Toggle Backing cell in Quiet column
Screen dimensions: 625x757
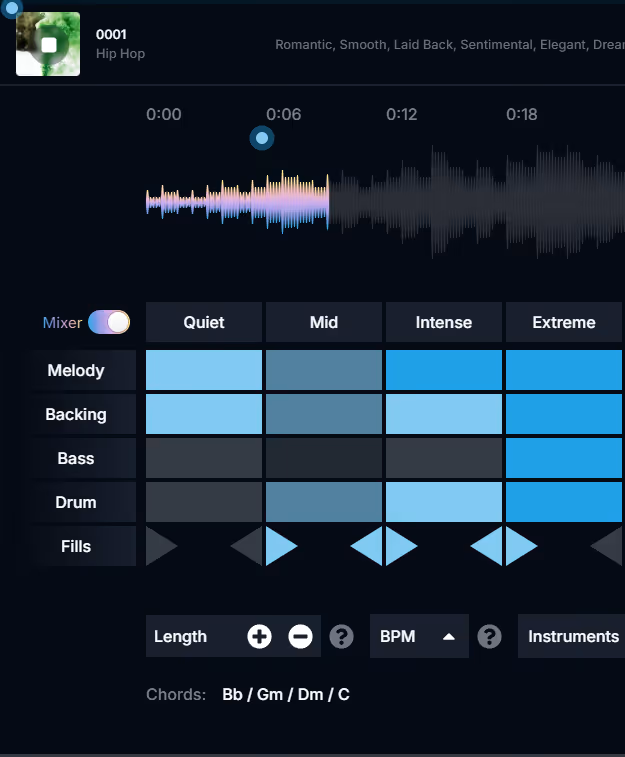pos(204,414)
